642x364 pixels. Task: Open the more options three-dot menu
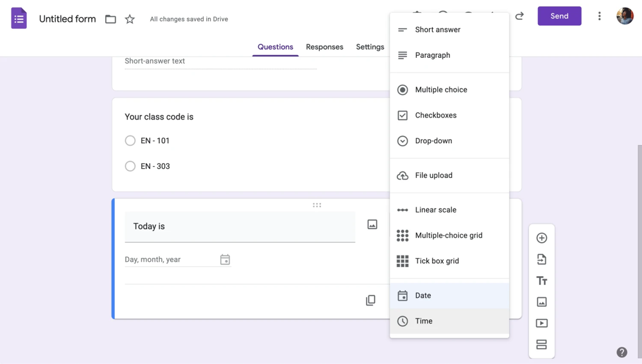pos(599,16)
